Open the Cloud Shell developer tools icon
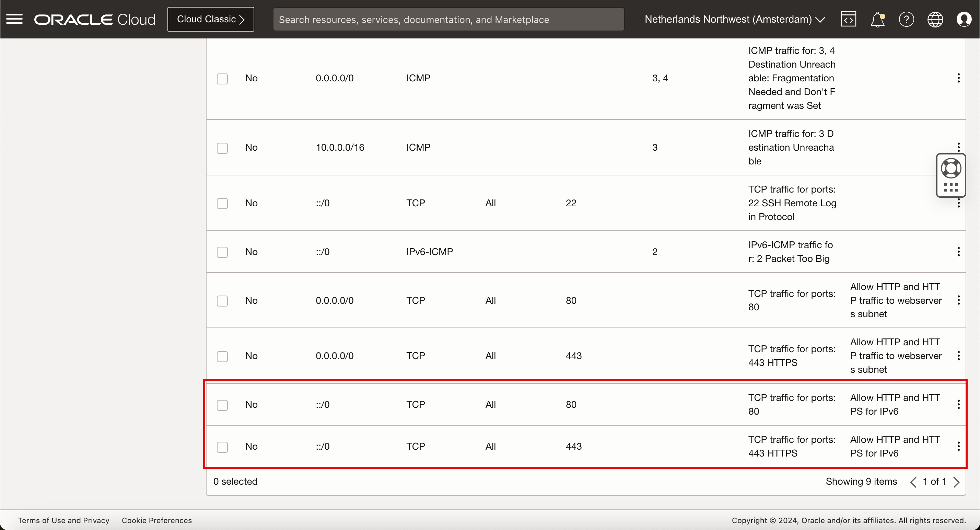The height and width of the screenshot is (530, 980). point(848,19)
